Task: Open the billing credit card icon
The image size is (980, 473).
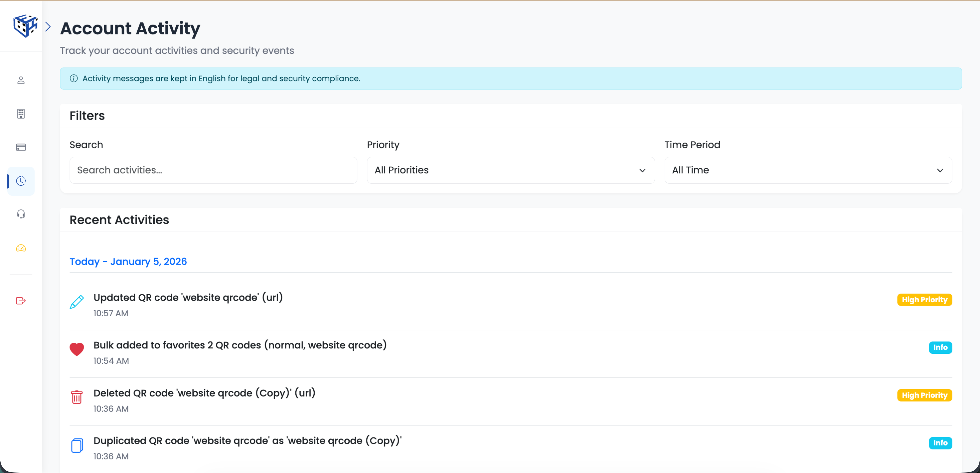Action: click(x=21, y=147)
